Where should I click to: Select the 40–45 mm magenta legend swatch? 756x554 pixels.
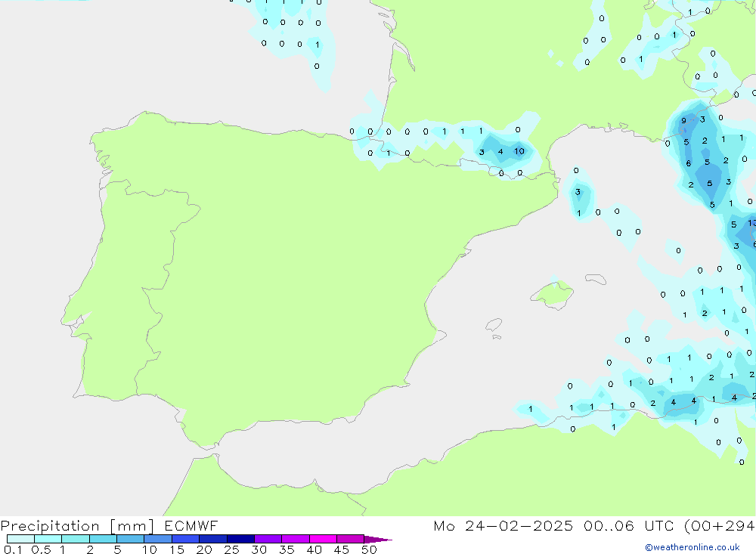[323, 539]
